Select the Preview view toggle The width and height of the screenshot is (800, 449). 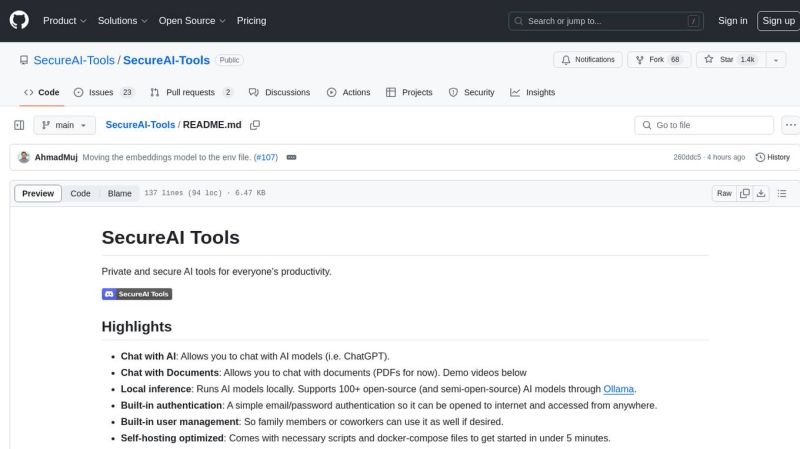pos(38,193)
